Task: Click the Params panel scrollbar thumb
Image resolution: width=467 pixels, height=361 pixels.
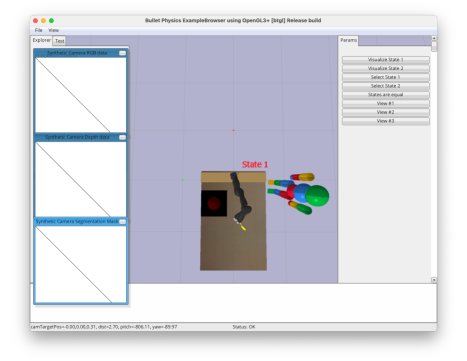Action: pyautogui.click(x=434, y=46)
